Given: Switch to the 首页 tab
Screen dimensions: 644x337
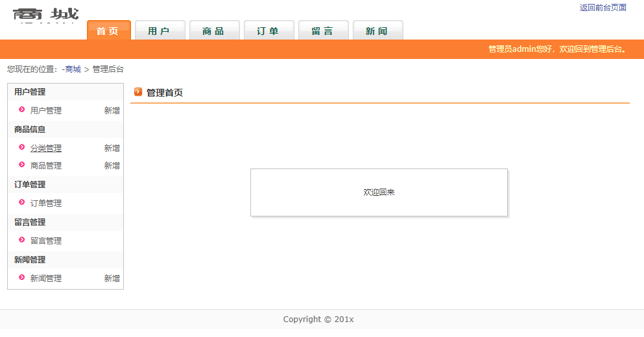Looking at the screenshot, I should coord(109,30).
